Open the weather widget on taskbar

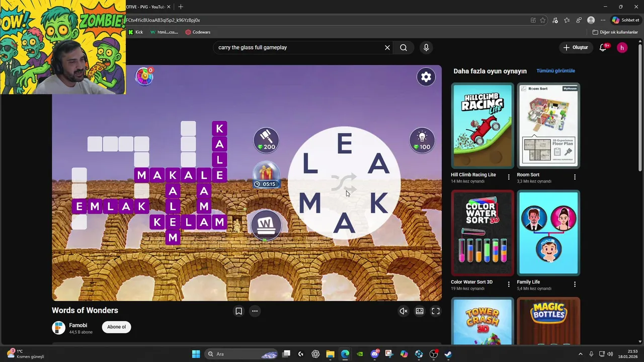tap(25, 354)
